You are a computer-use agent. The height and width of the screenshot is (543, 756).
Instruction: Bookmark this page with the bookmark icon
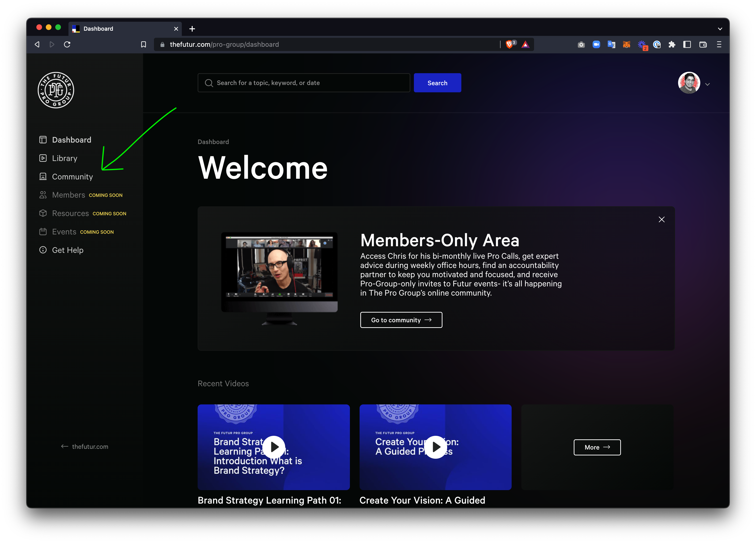(143, 44)
